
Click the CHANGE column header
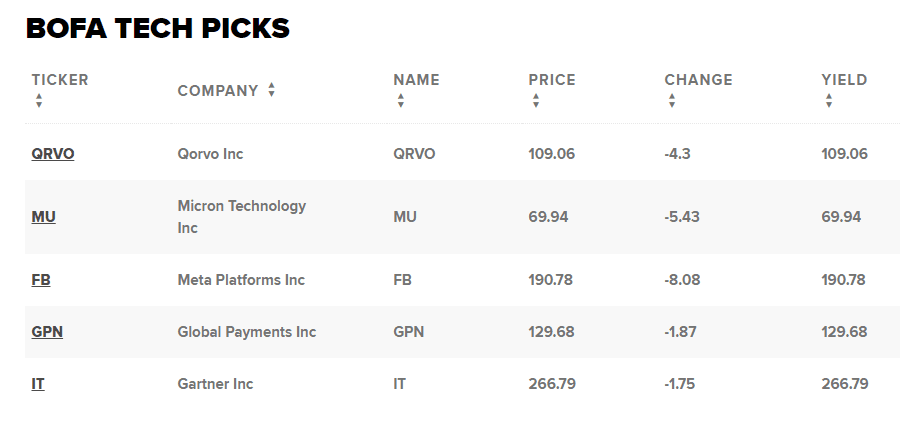click(x=698, y=80)
